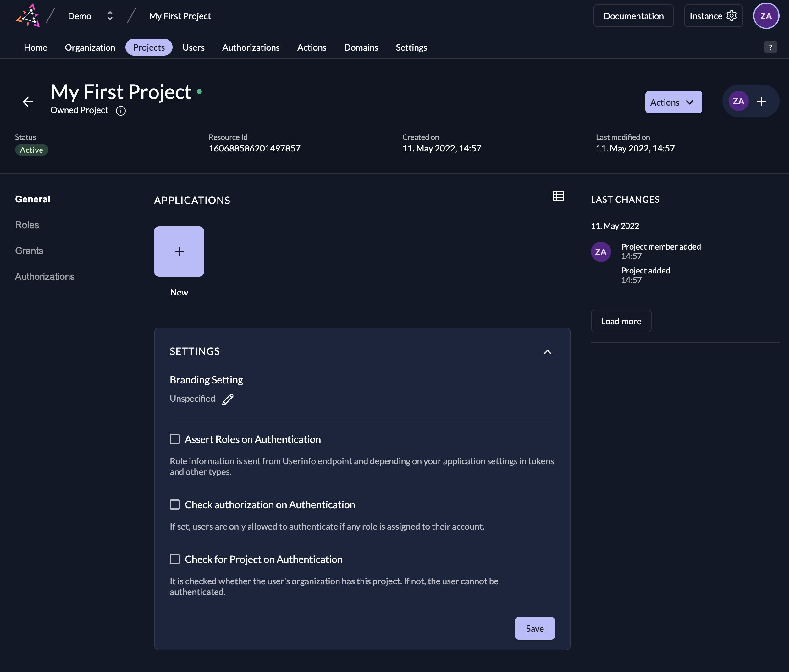Viewport: 789px width, 672px height.
Task: Open the ZA user avatar menu
Action: pyautogui.click(x=765, y=16)
